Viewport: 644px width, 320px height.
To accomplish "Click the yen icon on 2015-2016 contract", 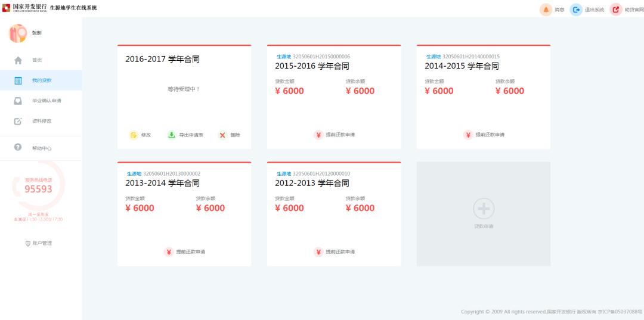I will 318,135.
